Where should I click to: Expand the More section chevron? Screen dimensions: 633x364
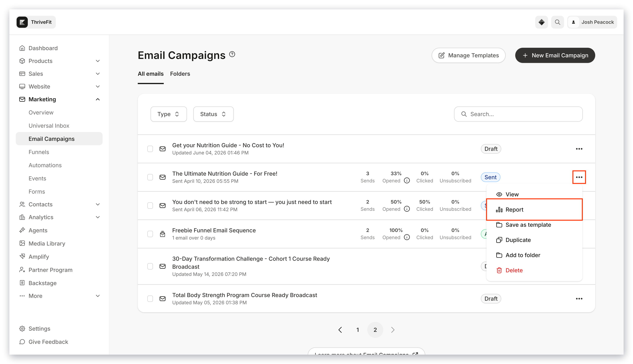(98, 296)
